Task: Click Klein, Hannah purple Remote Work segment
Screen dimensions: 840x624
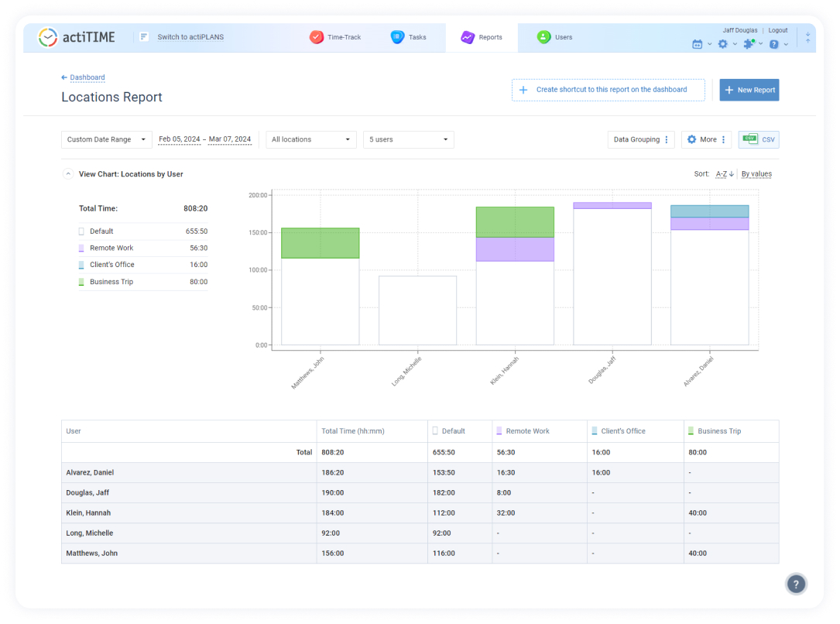Action: click(x=515, y=249)
